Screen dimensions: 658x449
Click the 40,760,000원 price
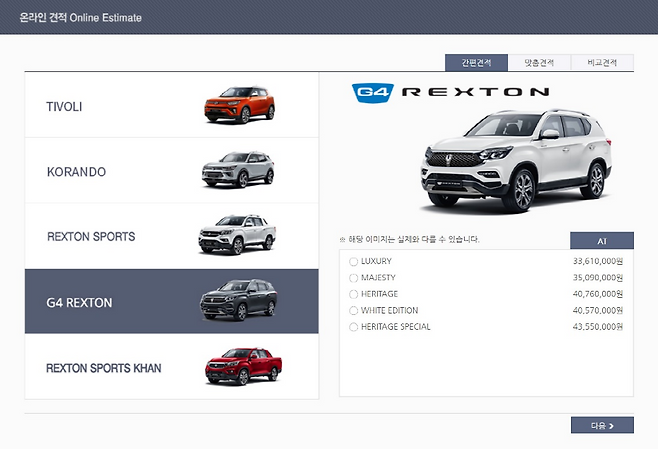[x=598, y=294]
